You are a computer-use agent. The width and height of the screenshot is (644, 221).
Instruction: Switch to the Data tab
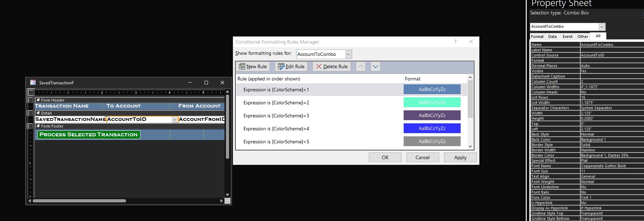click(x=552, y=37)
